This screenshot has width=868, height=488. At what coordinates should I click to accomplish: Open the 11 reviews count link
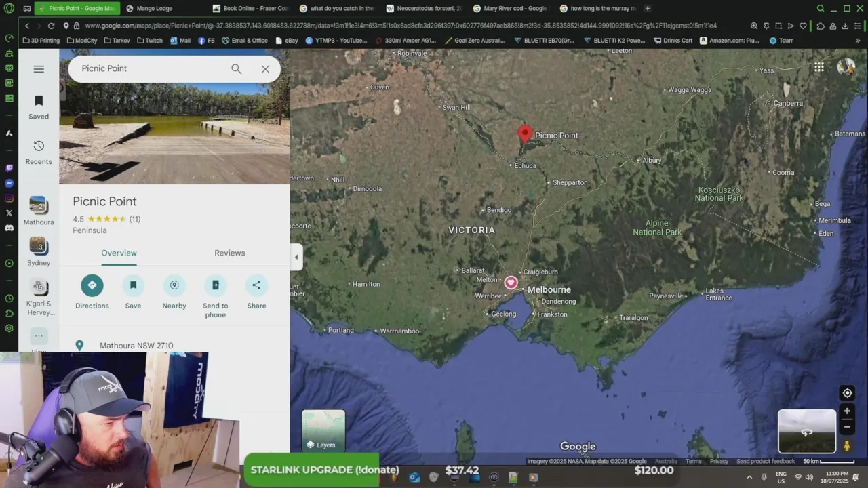(x=135, y=219)
